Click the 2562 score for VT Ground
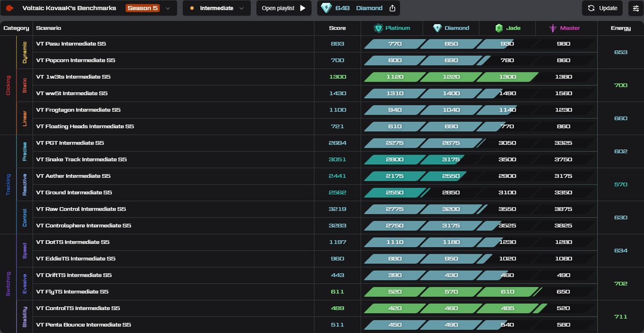 (x=338, y=192)
